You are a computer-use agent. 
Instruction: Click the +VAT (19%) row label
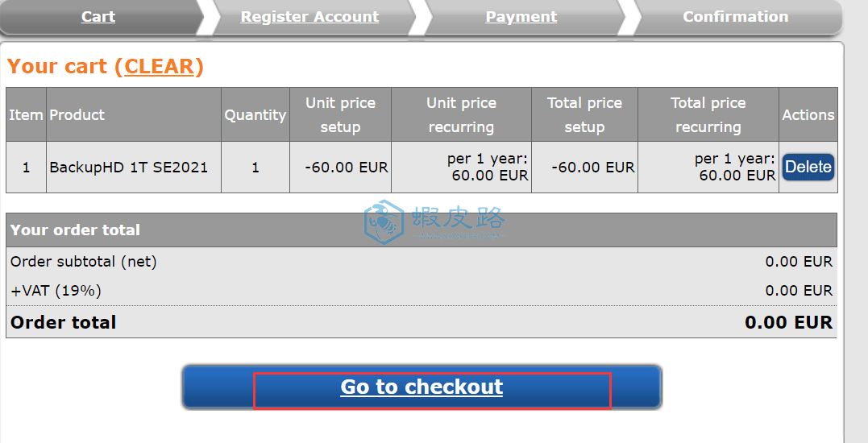click(x=56, y=290)
